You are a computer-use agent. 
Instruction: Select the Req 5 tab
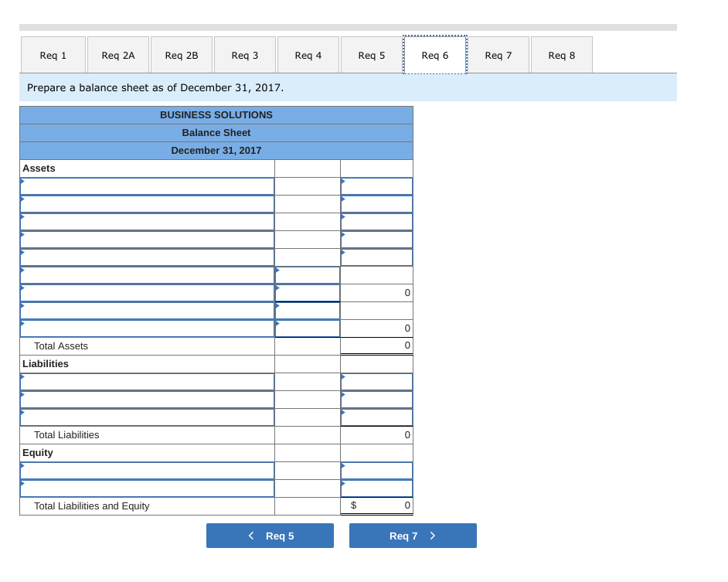point(371,54)
